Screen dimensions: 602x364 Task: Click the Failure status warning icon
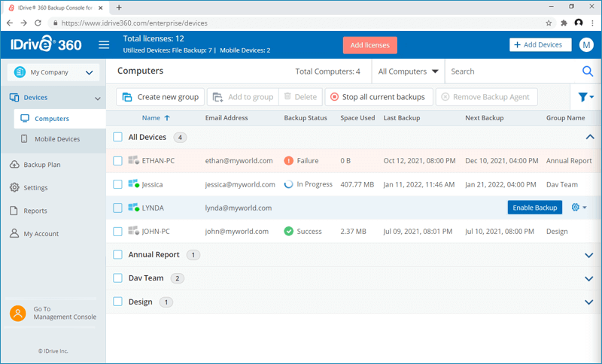click(289, 161)
